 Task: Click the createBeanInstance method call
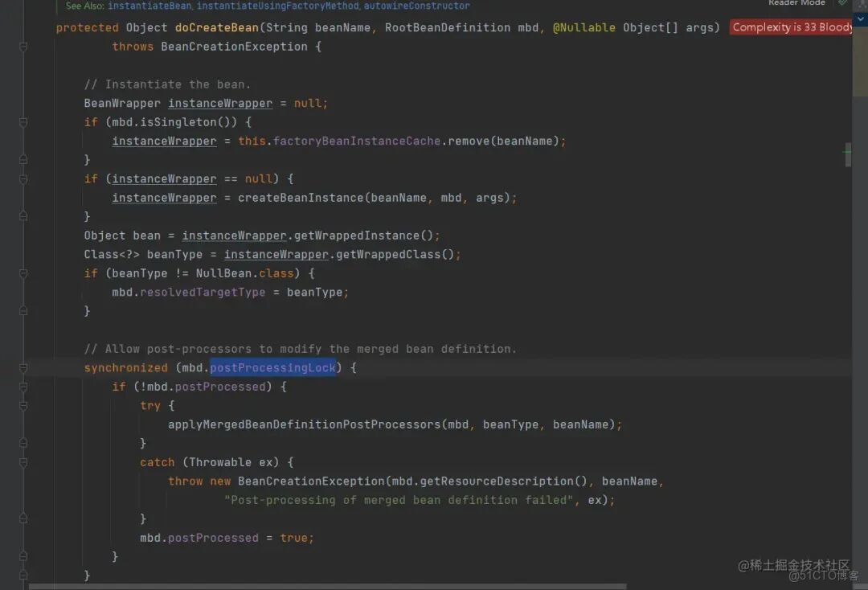(x=301, y=199)
